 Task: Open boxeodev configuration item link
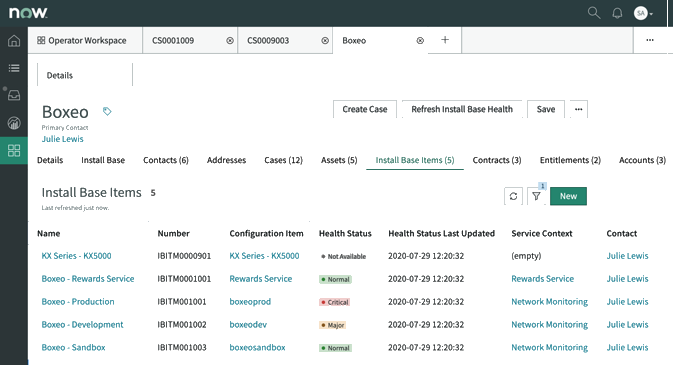(x=248, y=325)
